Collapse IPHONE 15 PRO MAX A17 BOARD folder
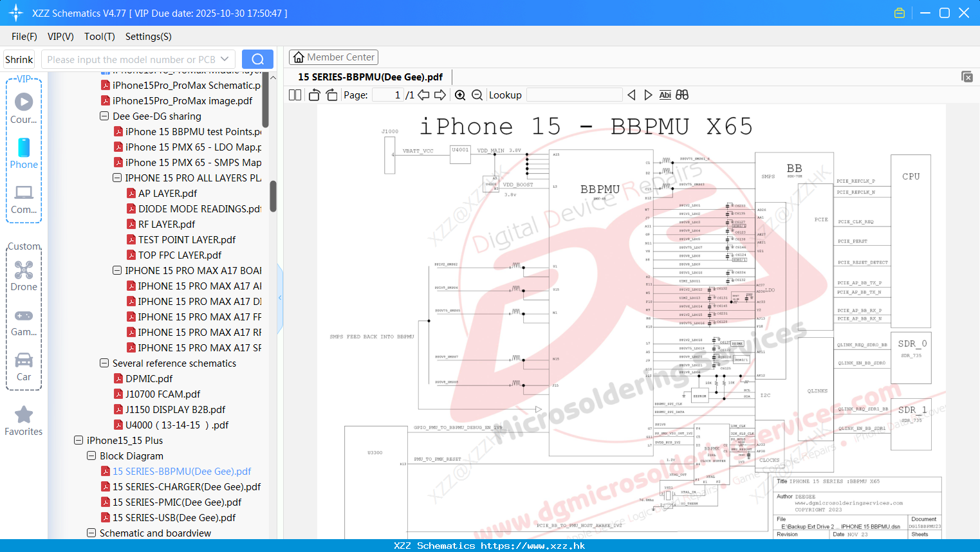Screen dimensions: 980x552 coord(117,271)
